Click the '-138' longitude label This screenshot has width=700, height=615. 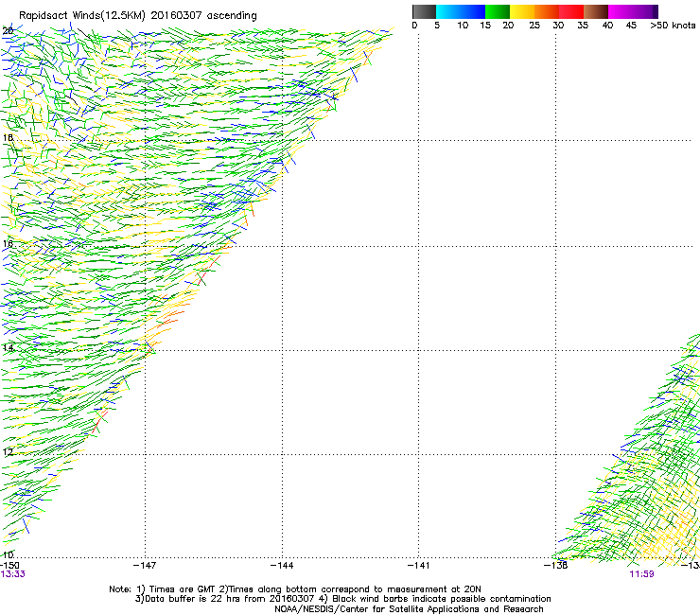tap(556, 566)
